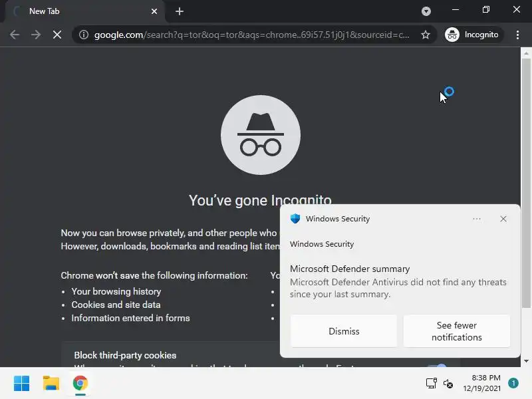Dismiss the Windows Security notification
532x399 pixels.
point(344,331)
